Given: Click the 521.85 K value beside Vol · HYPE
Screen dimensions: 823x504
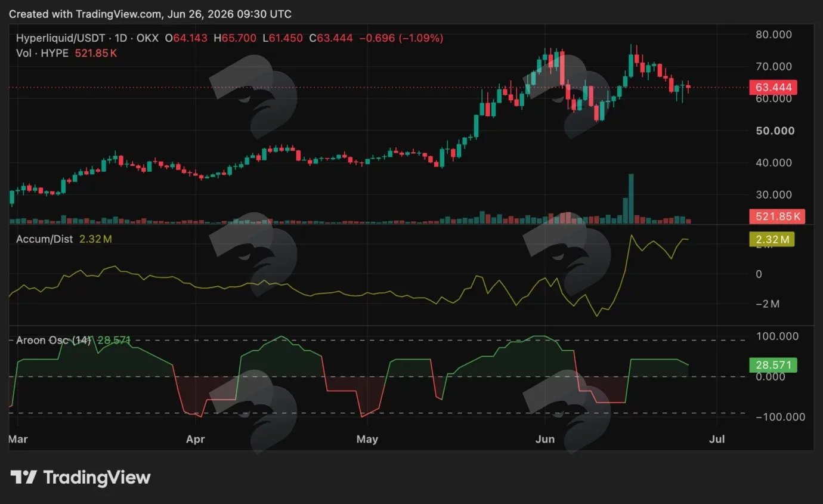Looking at the screenshot, I should (95, 53).
